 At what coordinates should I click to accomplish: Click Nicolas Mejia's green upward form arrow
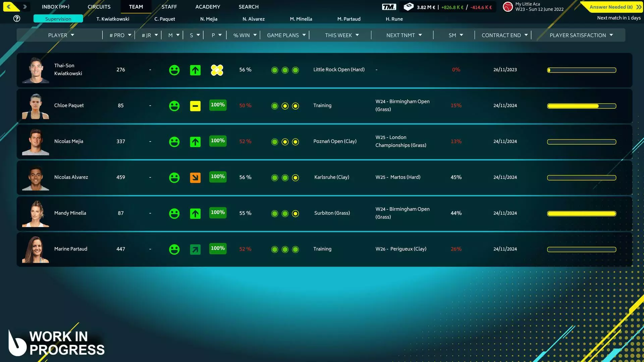[x=195, y=142]
